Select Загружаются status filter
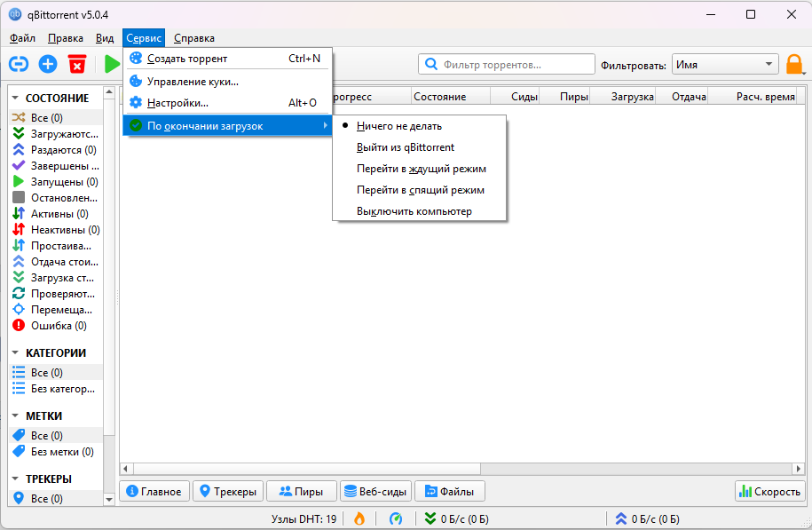Viewport: 812px width, 530px height. click(x=55, y=134)
